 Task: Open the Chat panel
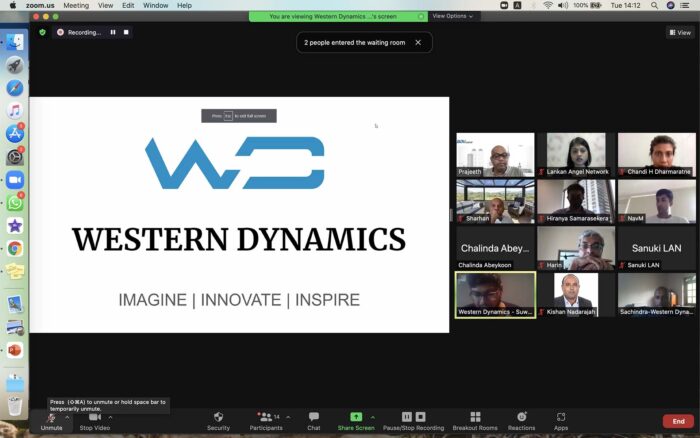pos(314,419)
